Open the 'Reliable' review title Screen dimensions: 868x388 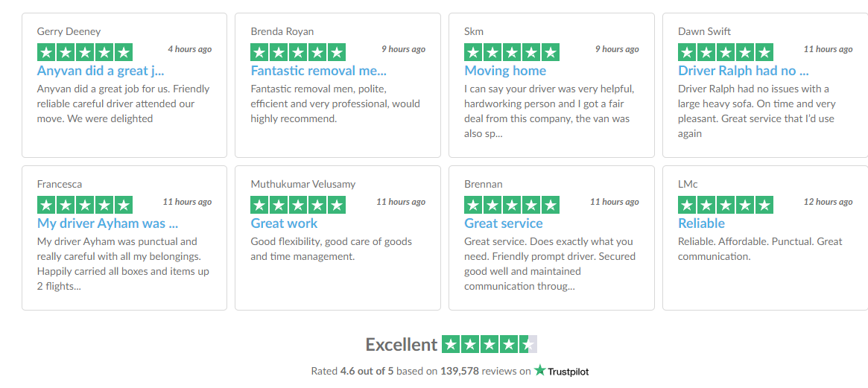click(x=701, y=223)
